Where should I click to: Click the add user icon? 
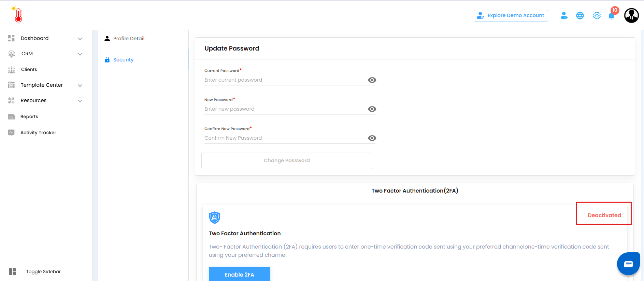coord(564,16)
